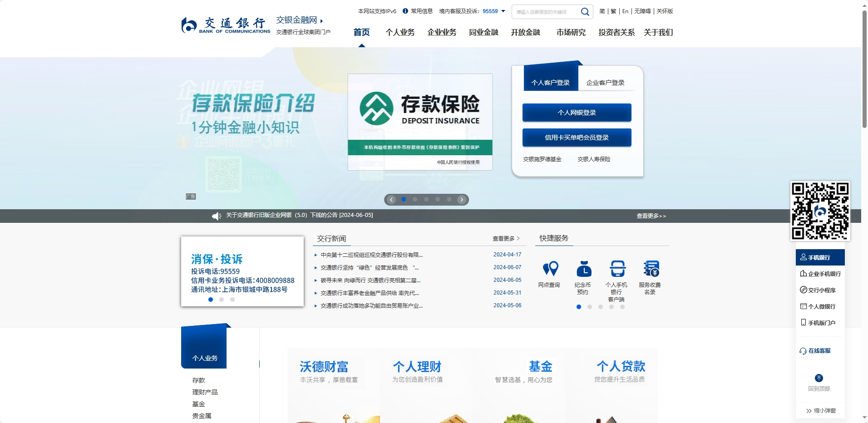Open the 网点查询 branch locator icon
Screen dimensions: 868x423
pyautogui.click(x=550, y=273)
